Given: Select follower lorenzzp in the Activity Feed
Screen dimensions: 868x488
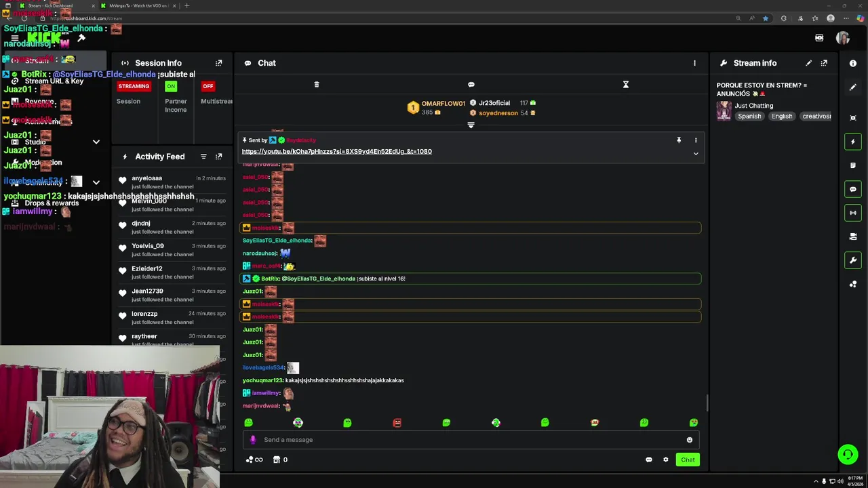Looking at the screenshot, I should tap(144, 314).
